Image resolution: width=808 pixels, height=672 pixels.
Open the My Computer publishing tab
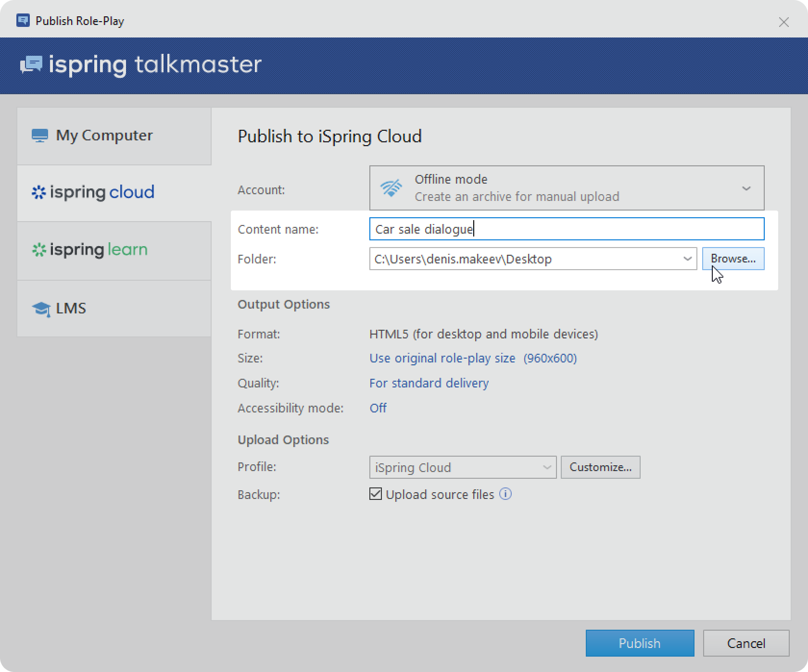pos(114,136)
